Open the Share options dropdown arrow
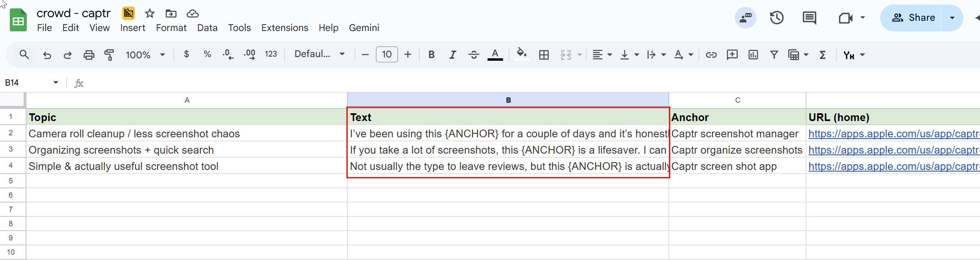 pos(952,18)
